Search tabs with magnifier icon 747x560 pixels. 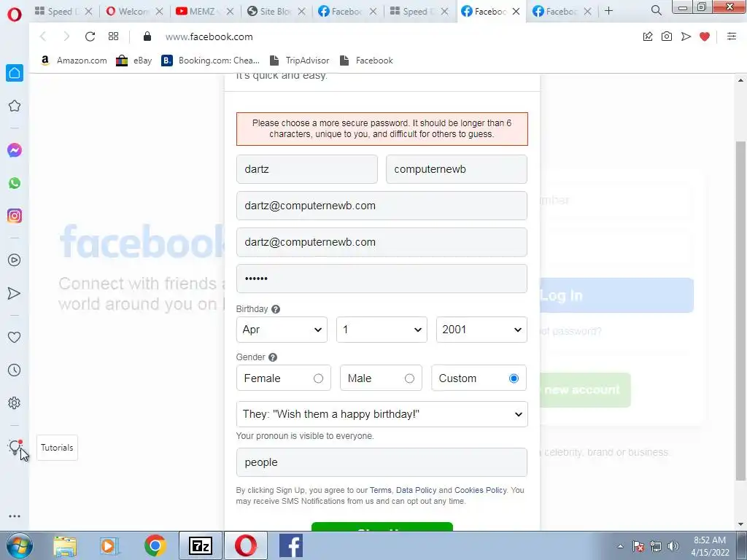[656, 10]
